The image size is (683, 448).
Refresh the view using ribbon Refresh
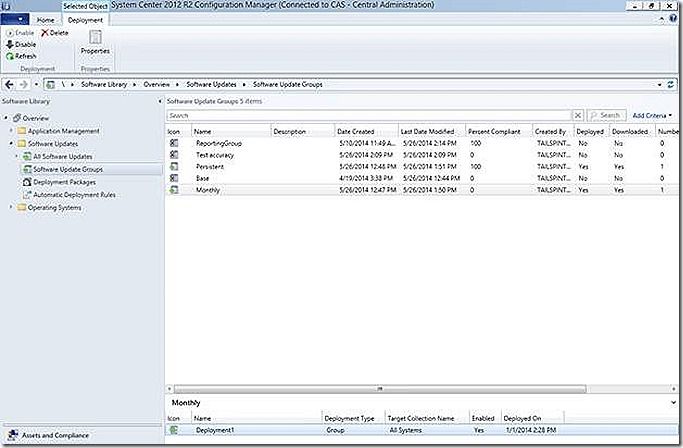click(x=21, y=56)
